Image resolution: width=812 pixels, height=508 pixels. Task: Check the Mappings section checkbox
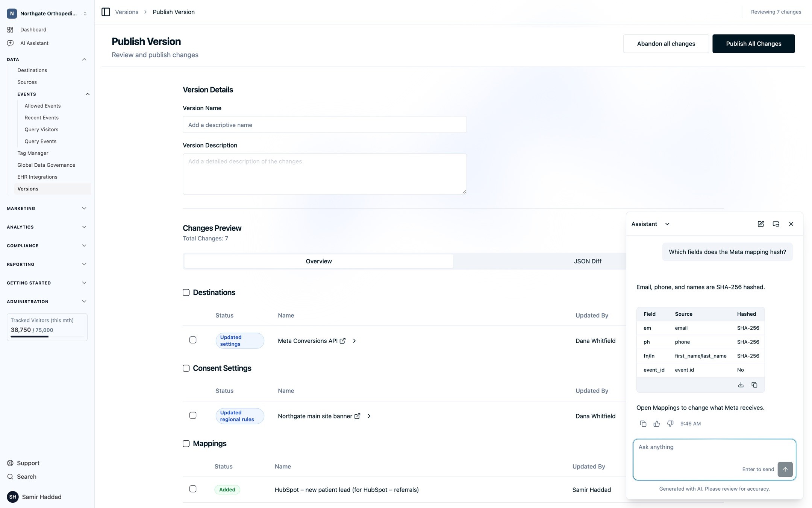[186, 444]
